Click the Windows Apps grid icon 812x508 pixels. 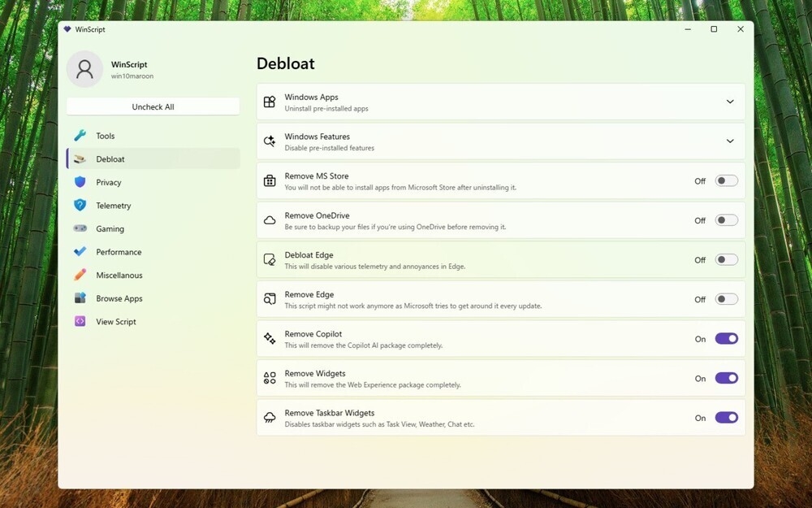point(270,102)
